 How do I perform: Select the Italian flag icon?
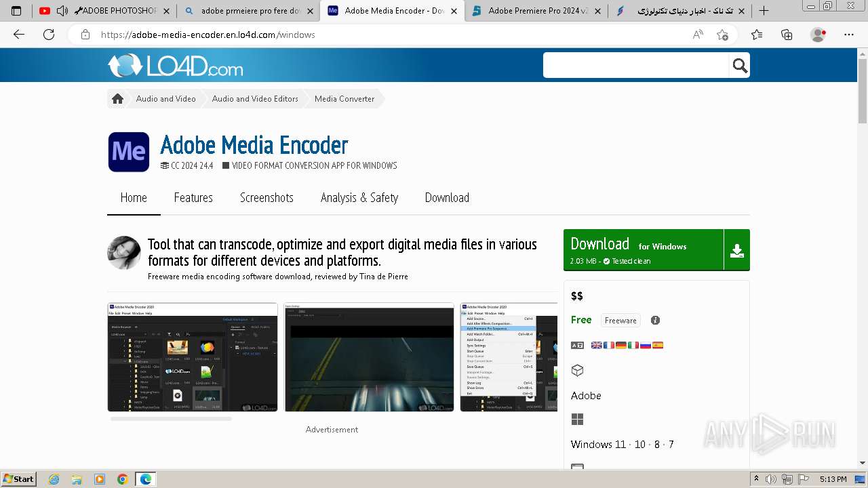(633, 345)
